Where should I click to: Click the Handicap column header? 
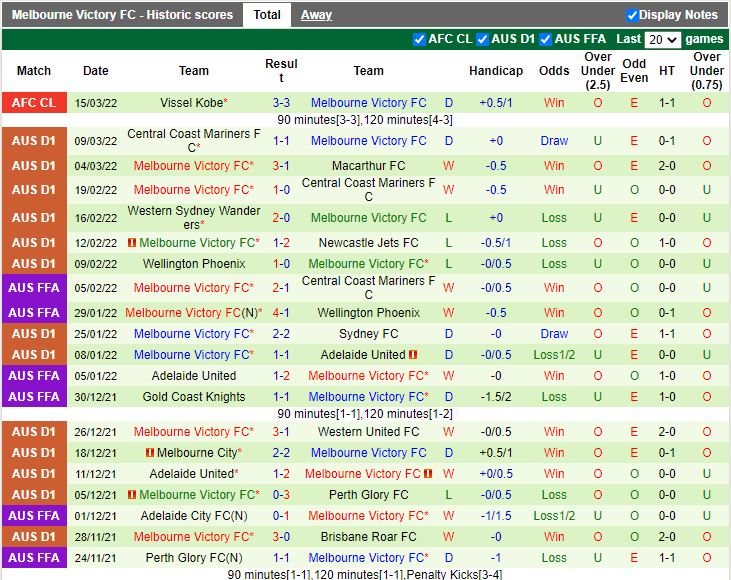coord(496,70)
